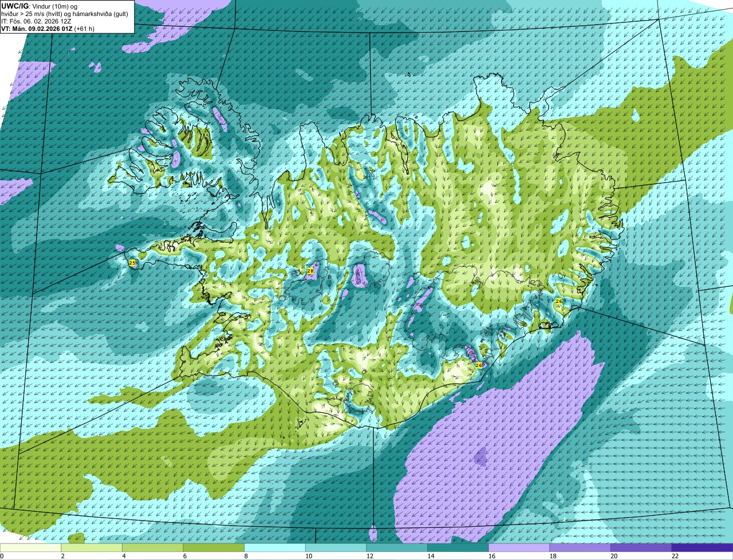
Task: Click the 26 gust marker on the east coast
Action: tap(559, 301)
